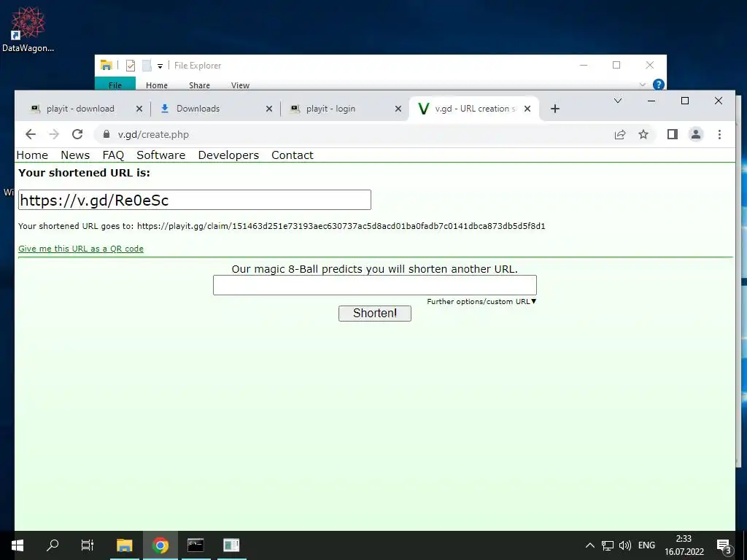Click File Explorer new folder quick access icon
Viewport: 747px width, 560px height.
coord(147,66)
